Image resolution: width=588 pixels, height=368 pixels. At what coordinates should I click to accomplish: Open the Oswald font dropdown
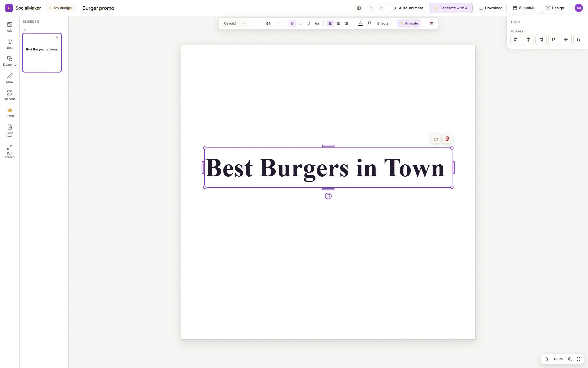coord(235,23)
